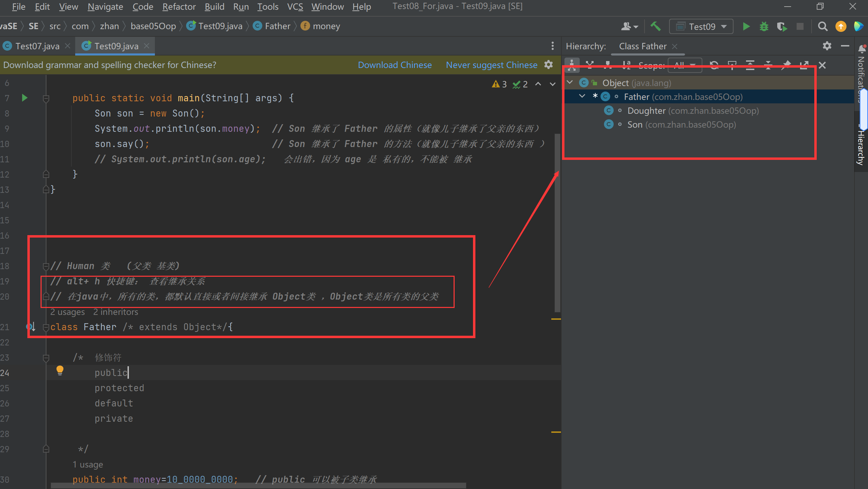Refresh the hierarchy tree
The width and height of the screenshot is (868, 489).
[714, 65]
